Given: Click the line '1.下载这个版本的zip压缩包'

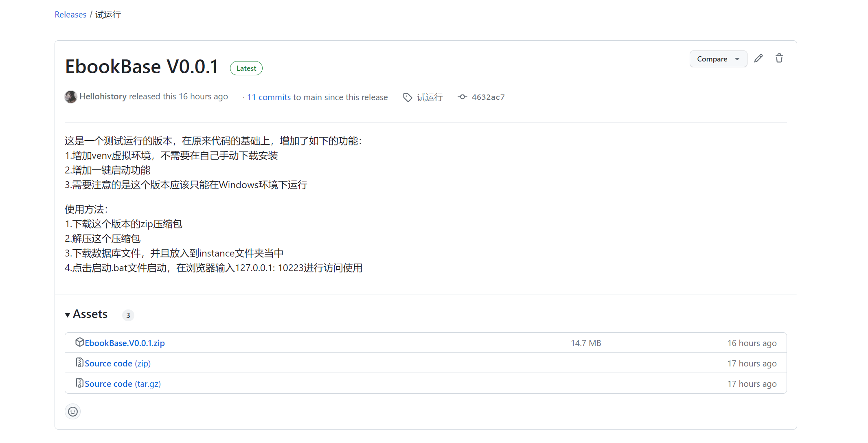Looking at the screenshot, I should coord(123,224).
